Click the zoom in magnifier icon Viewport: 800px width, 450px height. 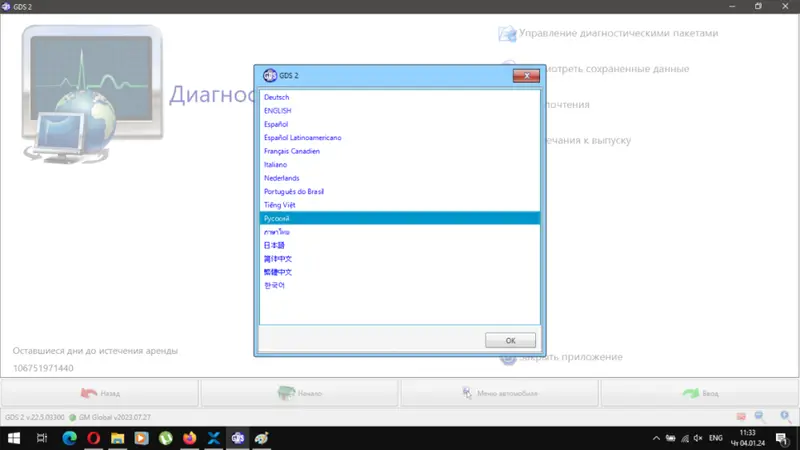pos(785,417)
